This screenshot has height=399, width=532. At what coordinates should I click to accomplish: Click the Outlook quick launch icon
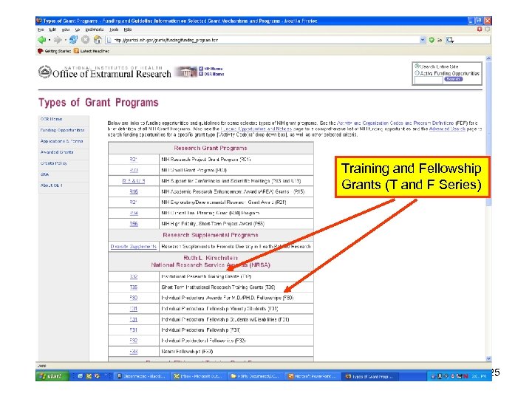[89, 376]
